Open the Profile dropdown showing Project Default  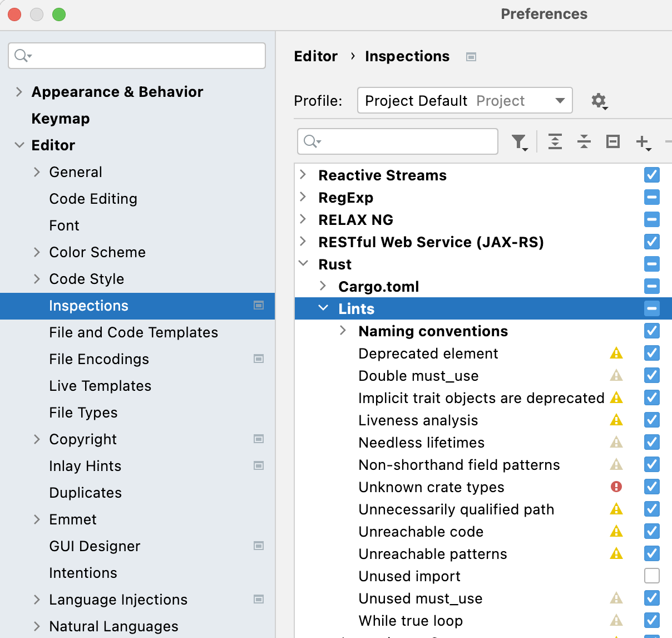(x=465, y=101)
